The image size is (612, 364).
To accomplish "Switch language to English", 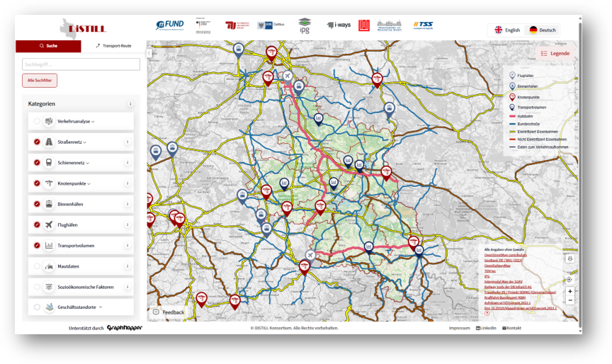I will point(507,30).
